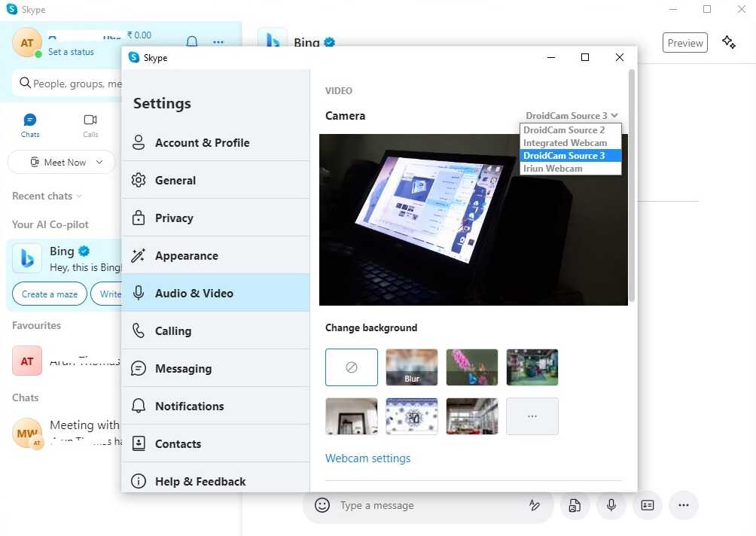
Task: Select colorful office background thumbnail
Action: point(532,367)
